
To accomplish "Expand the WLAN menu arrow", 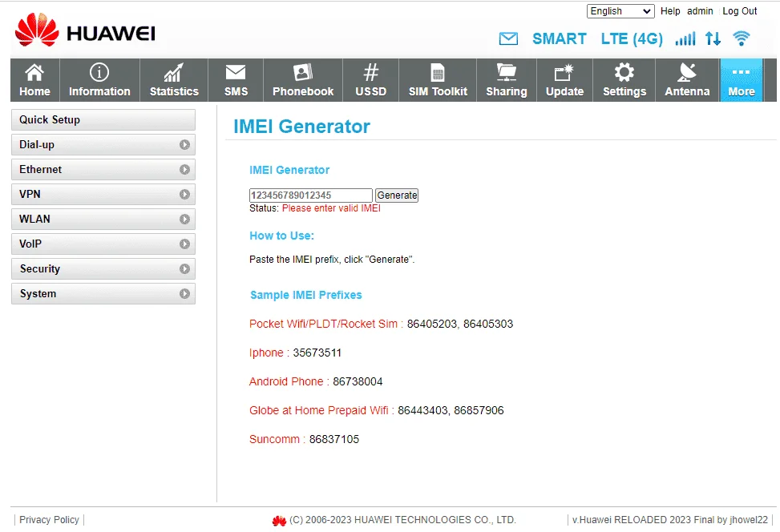I will point(184,220).
